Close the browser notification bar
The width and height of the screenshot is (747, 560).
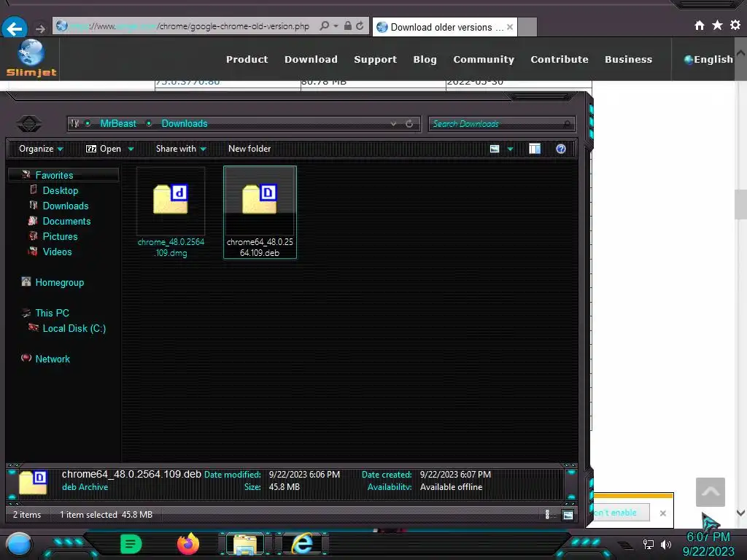662,513
